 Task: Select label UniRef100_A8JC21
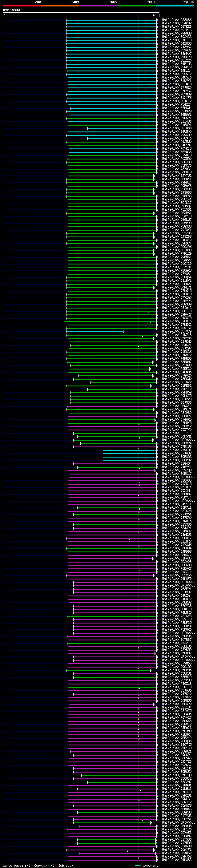(x=176, y=345)
